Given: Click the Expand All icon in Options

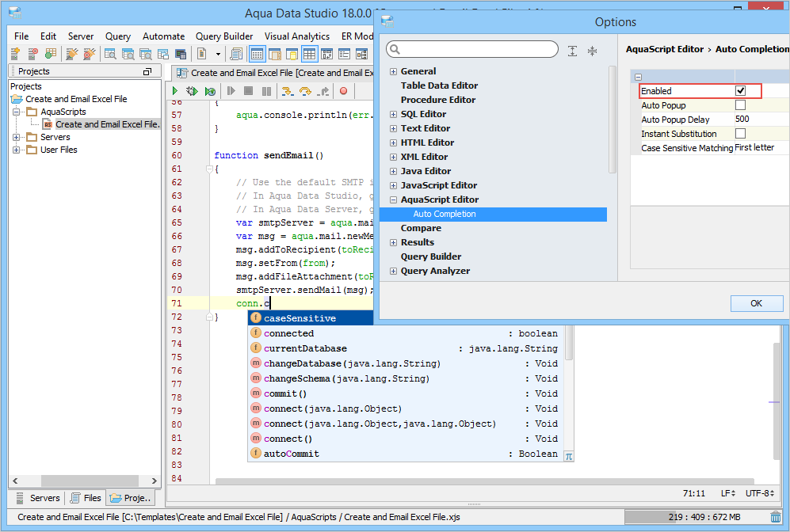Looking at the screenshot, I should click(572, 51).
